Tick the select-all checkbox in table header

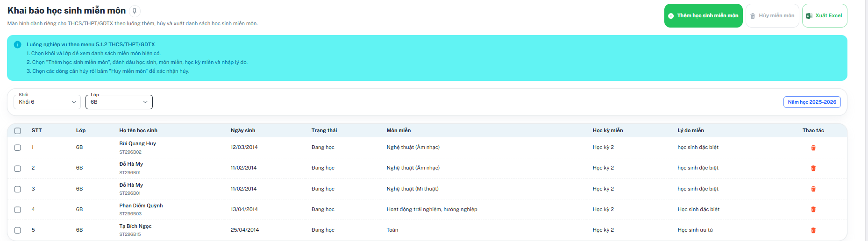point(18,131)
